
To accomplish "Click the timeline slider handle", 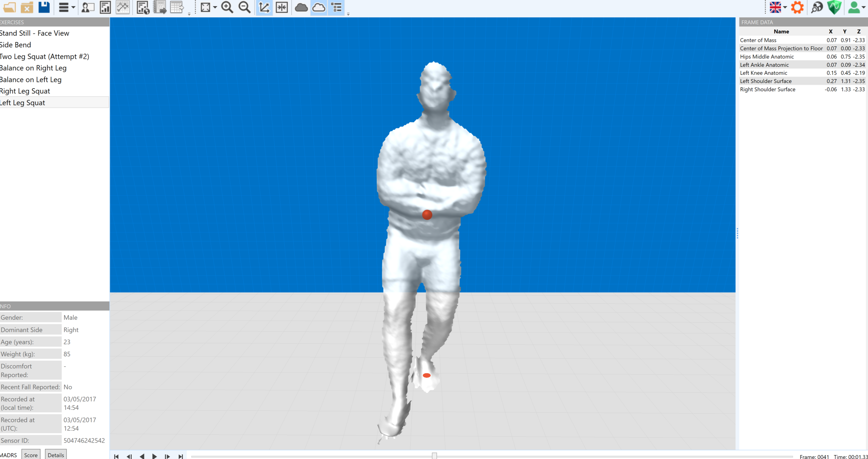I will [x=434, y=456].
